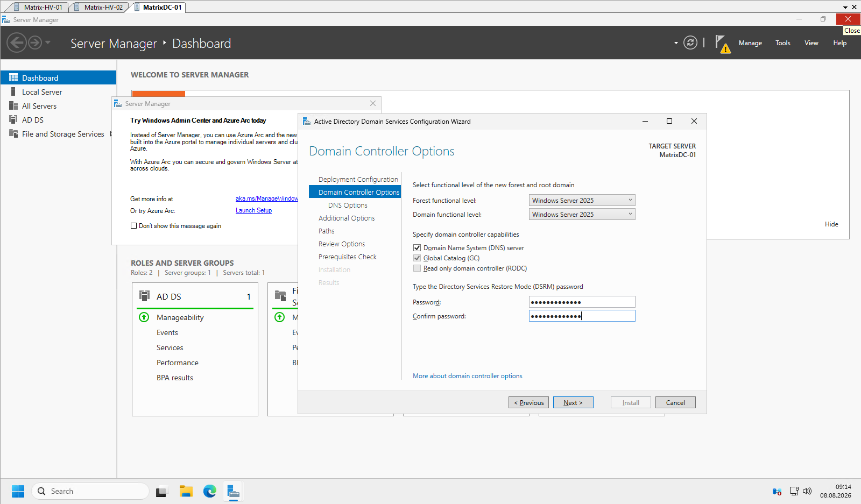This screenshot has height=504, width=861.
Task: Click the AD DS sidebar icon
Action: [x=13, y=119]
